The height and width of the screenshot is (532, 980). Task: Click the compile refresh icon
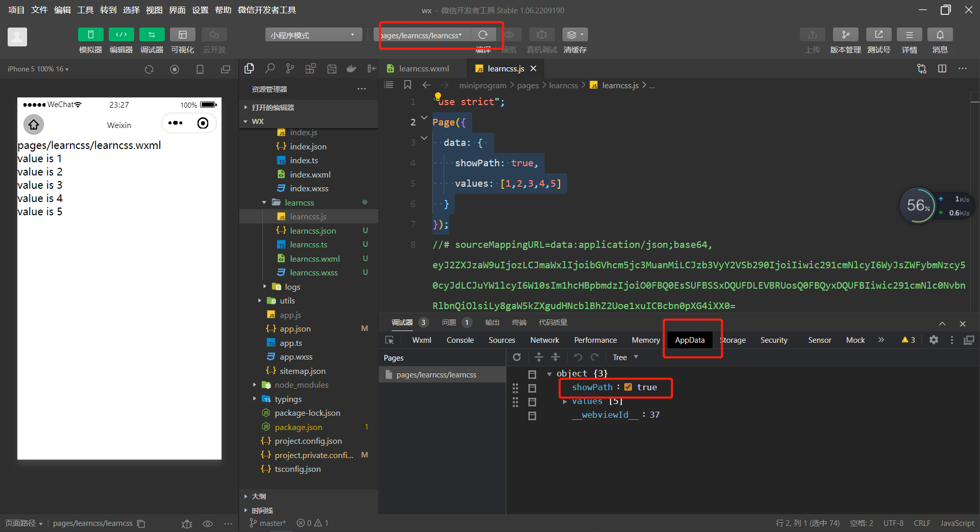[x=483, y=35]
